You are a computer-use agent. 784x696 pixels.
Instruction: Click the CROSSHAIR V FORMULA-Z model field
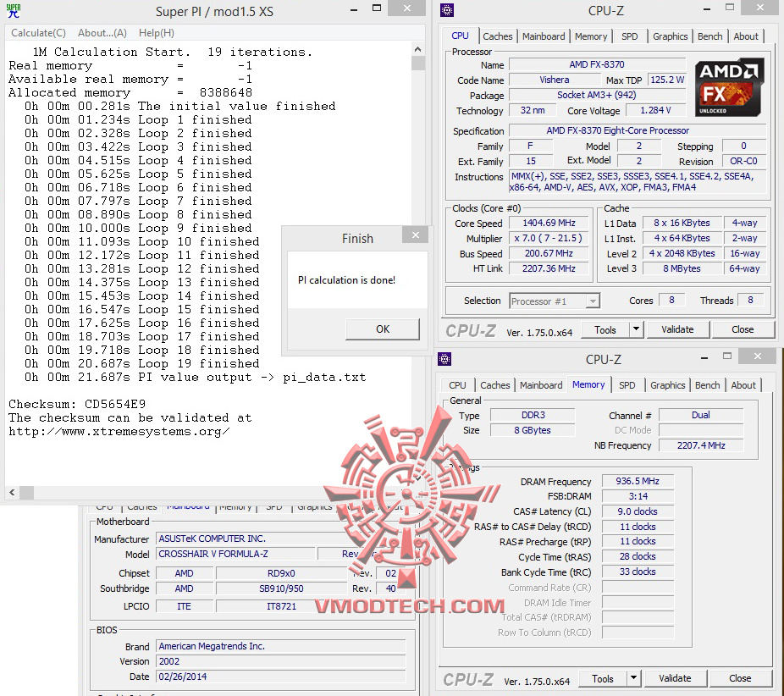[x=236, y=554]
